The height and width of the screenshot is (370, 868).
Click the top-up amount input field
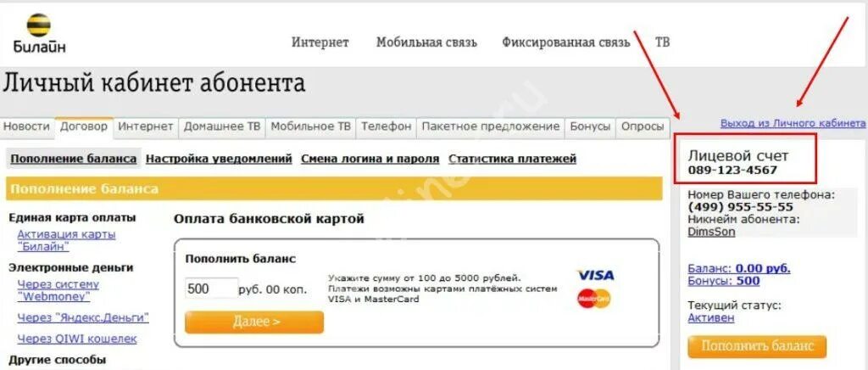211,289
